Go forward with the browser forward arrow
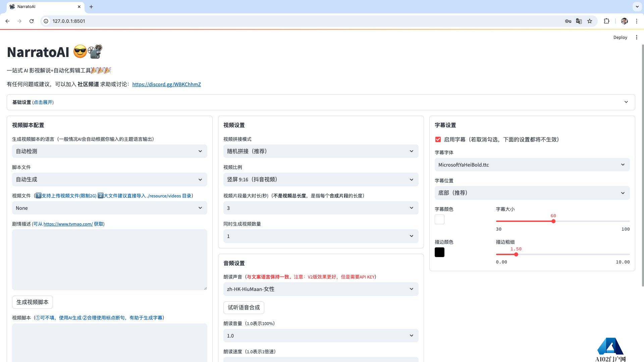 pyautogui.click(x=19, y=21)
